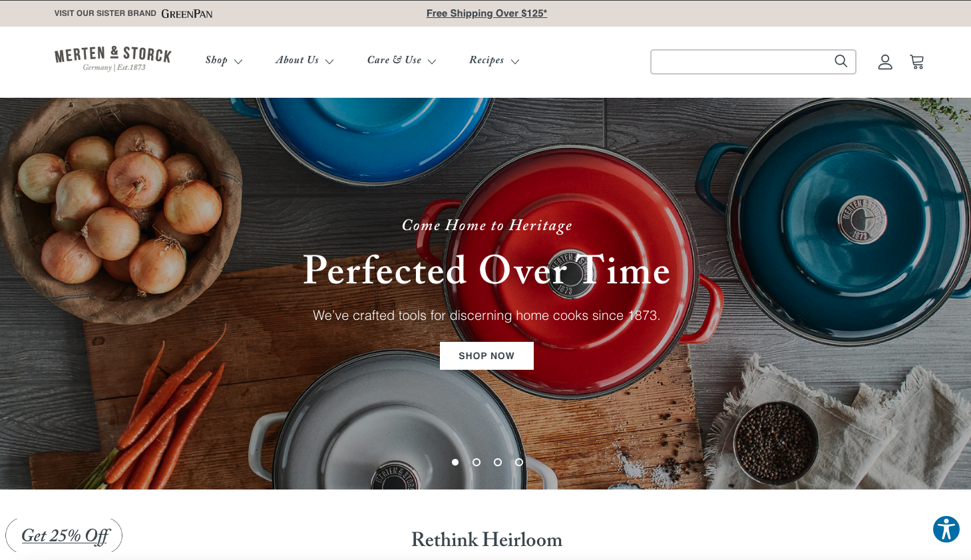
Task: Expand the Shop dropdown chevron
Action: 238,61
